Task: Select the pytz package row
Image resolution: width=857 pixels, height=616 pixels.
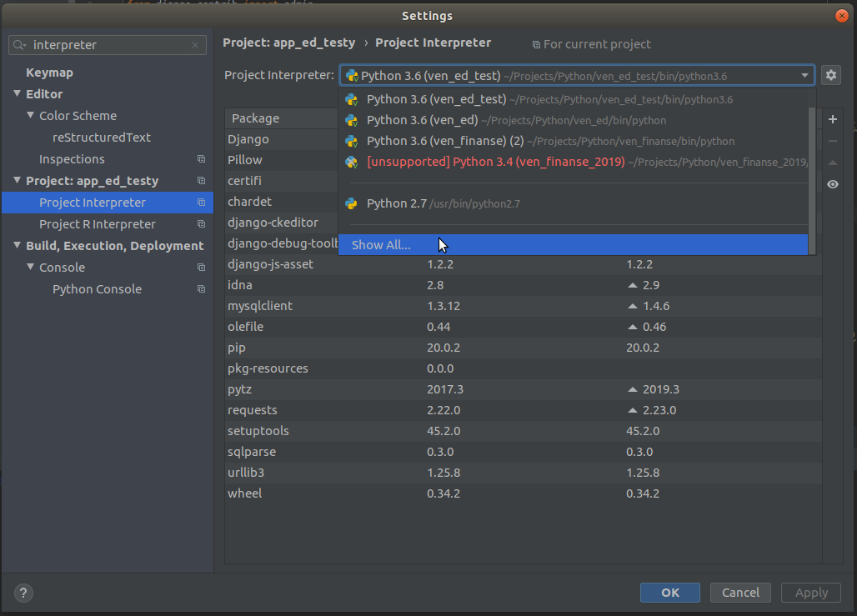Action: click(x=523, y=389)
